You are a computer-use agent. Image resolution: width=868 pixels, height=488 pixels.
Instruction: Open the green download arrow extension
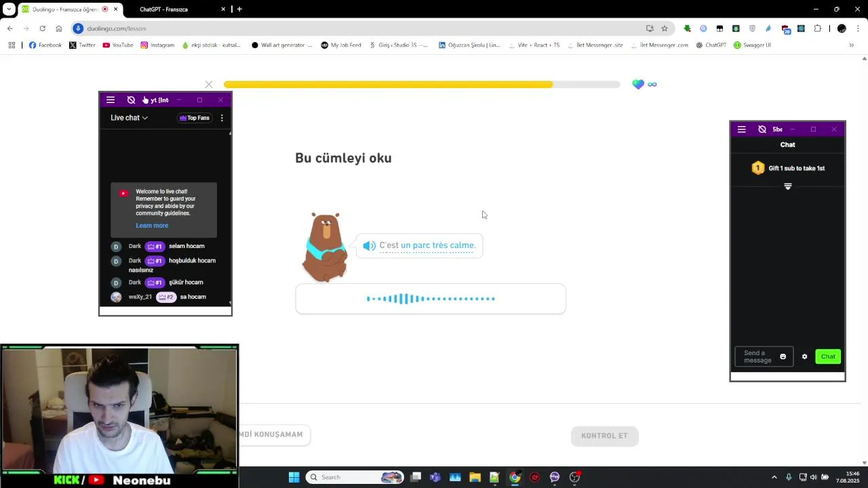pos(687,28)
